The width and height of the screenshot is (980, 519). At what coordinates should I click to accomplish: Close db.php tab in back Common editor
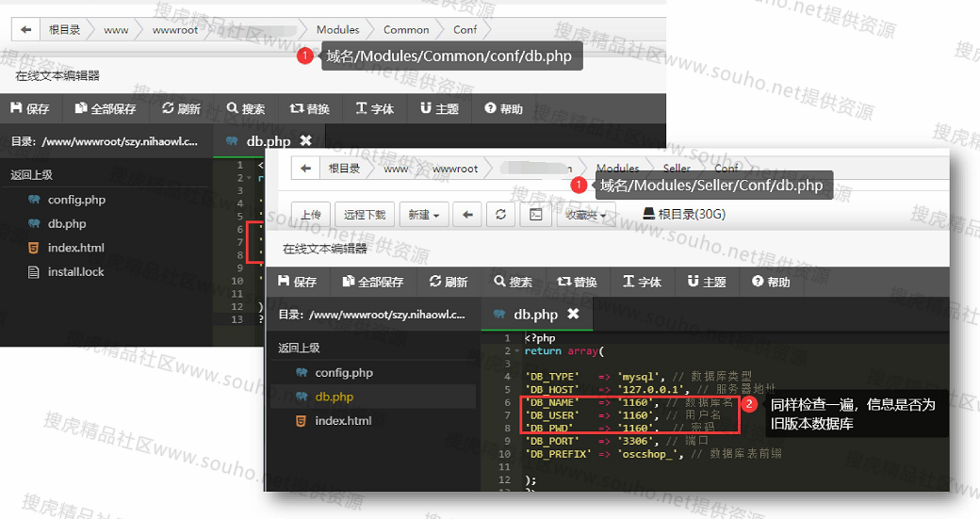[x=305, y=140]
